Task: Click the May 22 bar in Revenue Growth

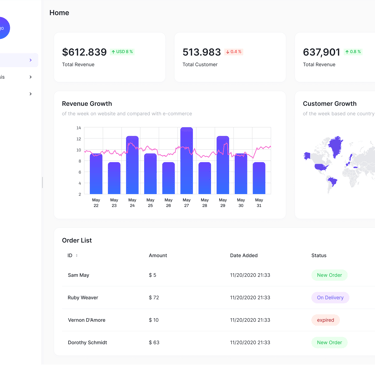Action: (x=96, y=174)
